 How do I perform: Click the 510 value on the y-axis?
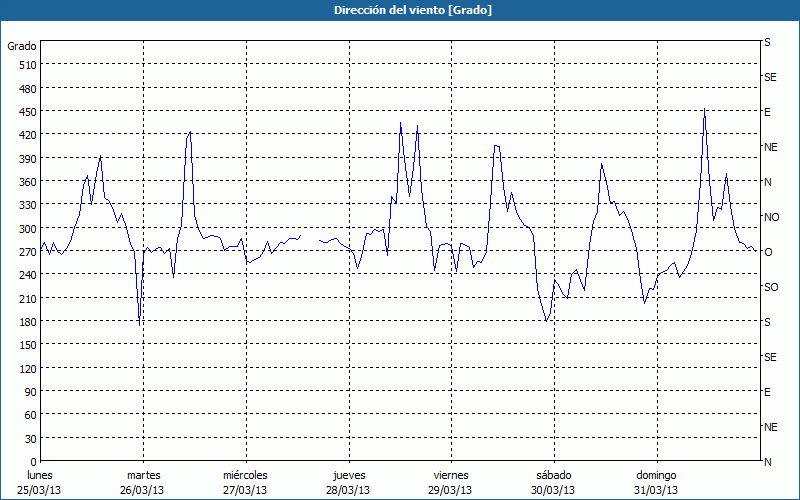click(x=27, y=65)
